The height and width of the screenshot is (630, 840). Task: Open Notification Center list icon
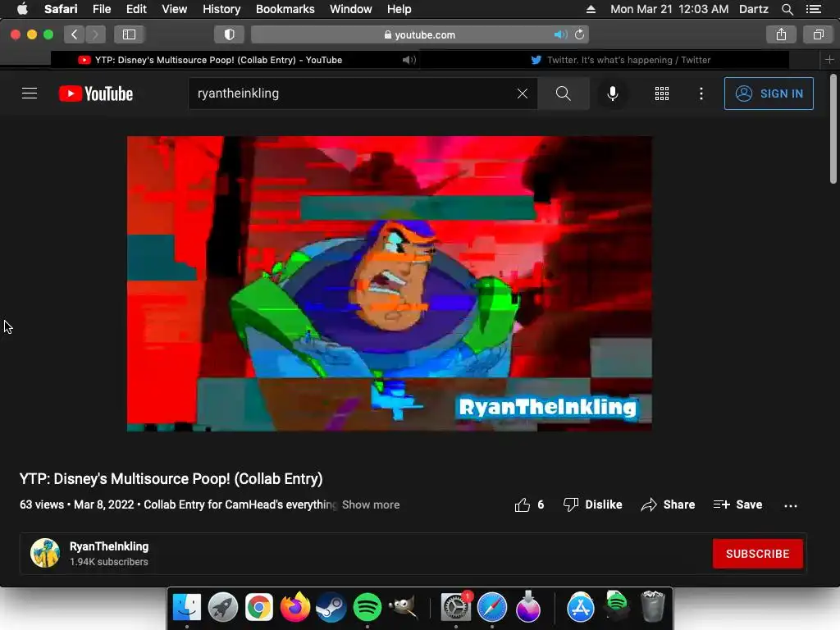coord(814,9)
